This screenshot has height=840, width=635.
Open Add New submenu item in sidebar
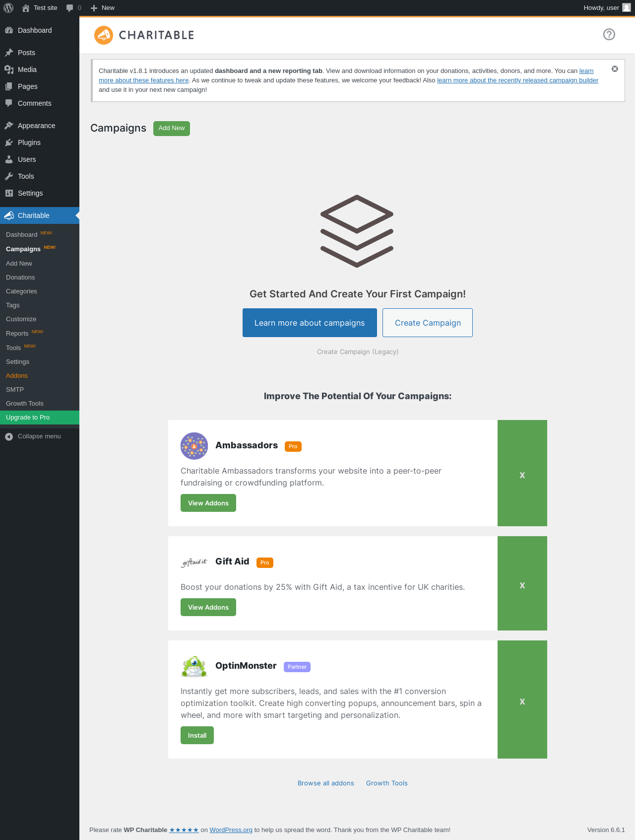[x=40, y=263]
